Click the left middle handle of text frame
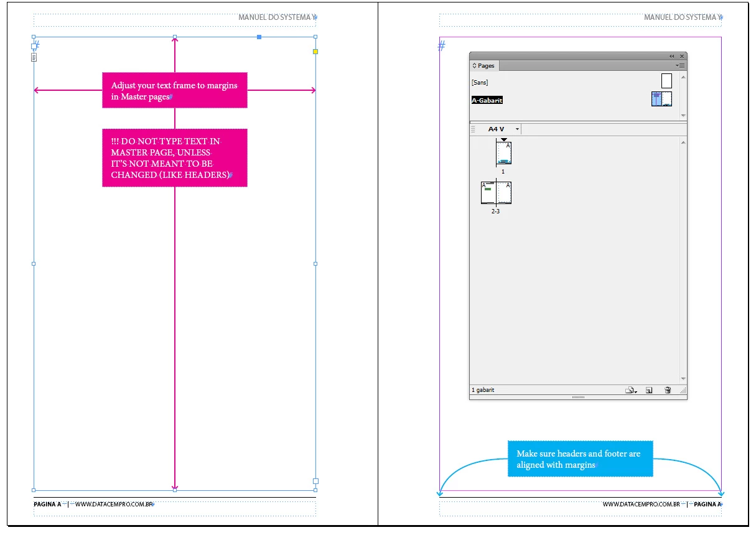This screenshot has width=756, height=535. pos(34,264)
